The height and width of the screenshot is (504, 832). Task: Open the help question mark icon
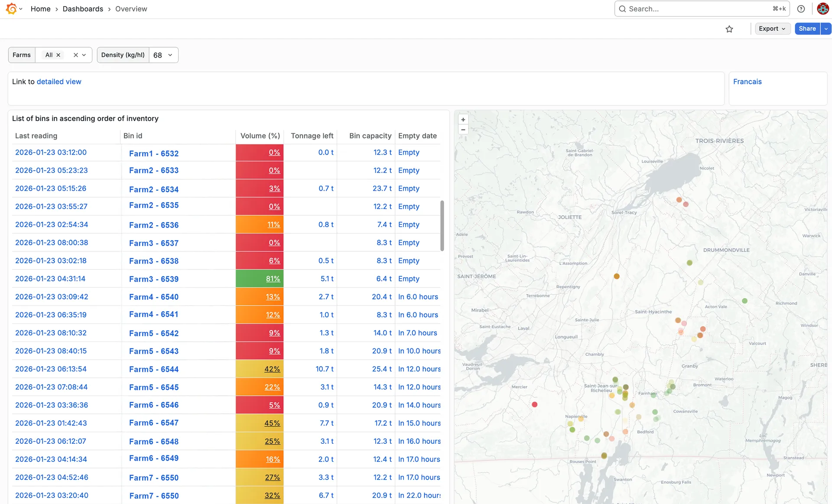tap(801, 9)
